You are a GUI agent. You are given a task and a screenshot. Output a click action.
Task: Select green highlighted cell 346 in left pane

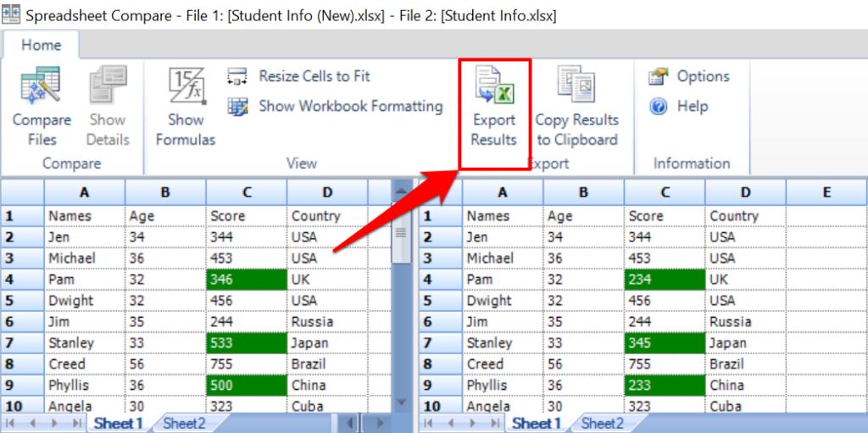[246, 280]
